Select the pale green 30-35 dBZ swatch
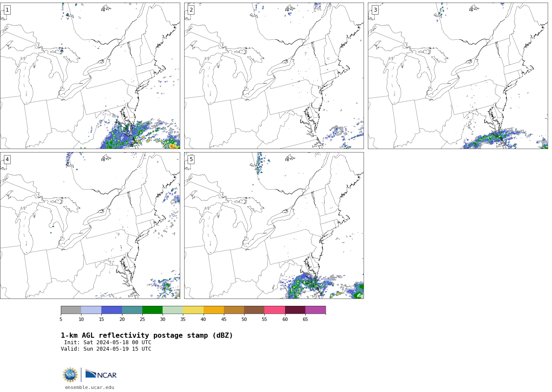This screenshot has width=552, height=392. (172, 310)
